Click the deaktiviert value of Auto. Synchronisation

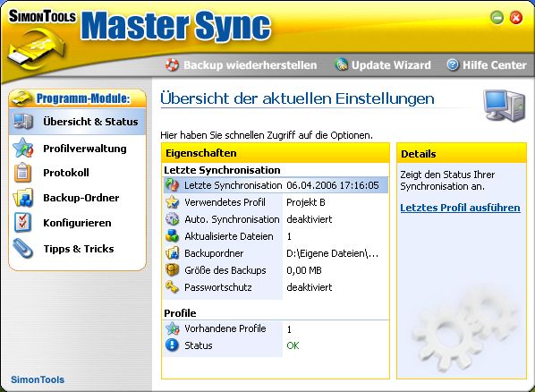pyautogui.click(x=310, y=219)
